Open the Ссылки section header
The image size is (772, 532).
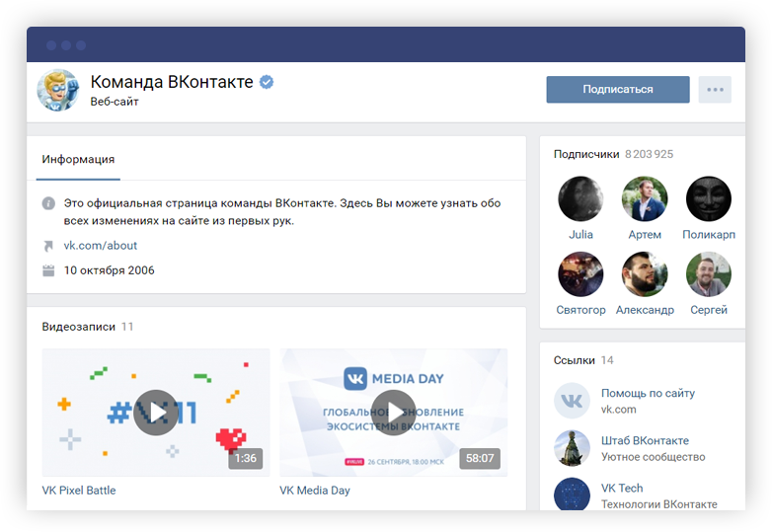574,360
